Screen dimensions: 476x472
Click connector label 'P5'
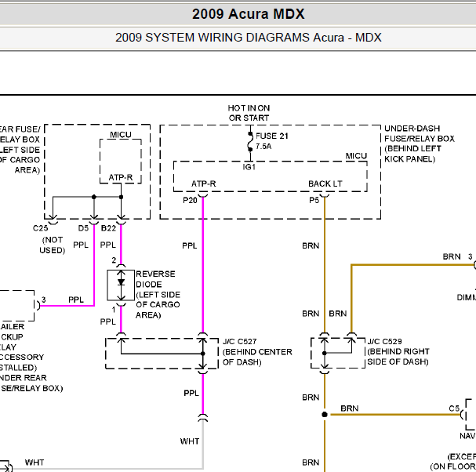314,200
